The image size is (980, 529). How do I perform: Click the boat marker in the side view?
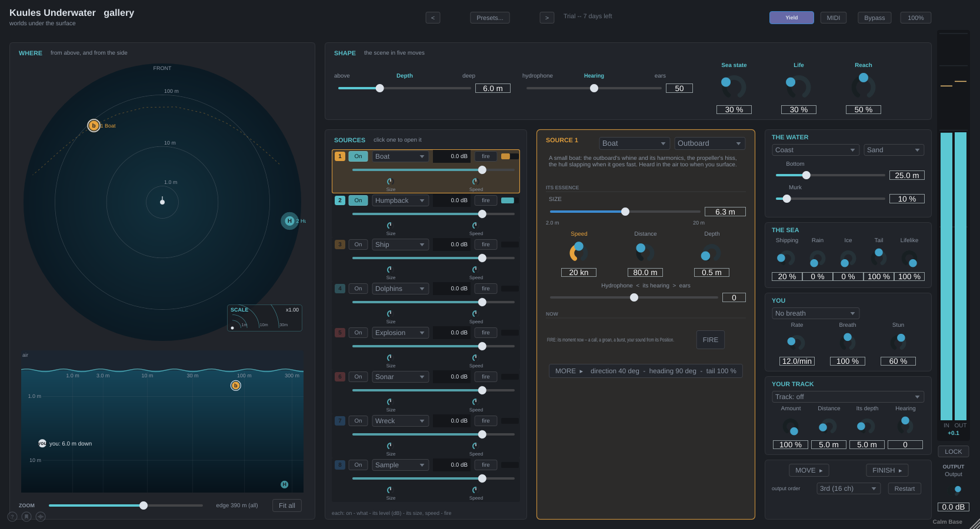point(236,386)
